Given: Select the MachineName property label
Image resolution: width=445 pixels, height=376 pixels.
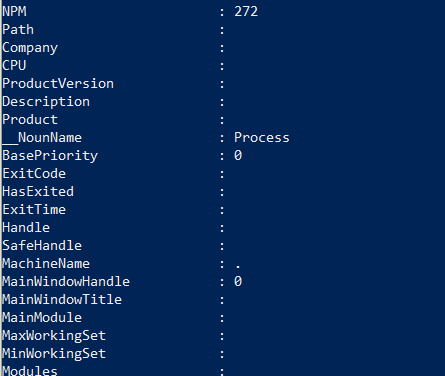Looking at the screenshot, I should pos(46,264).
